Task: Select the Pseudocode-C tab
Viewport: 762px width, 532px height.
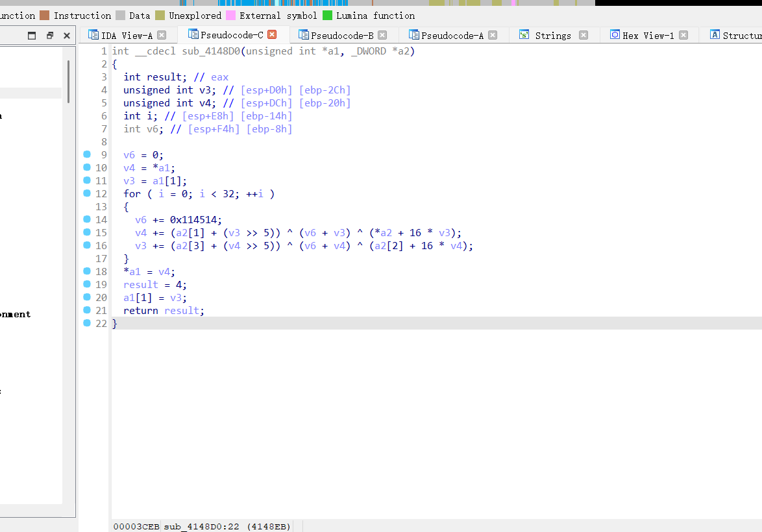Action: pyautogui.click(x=232, y=35)
